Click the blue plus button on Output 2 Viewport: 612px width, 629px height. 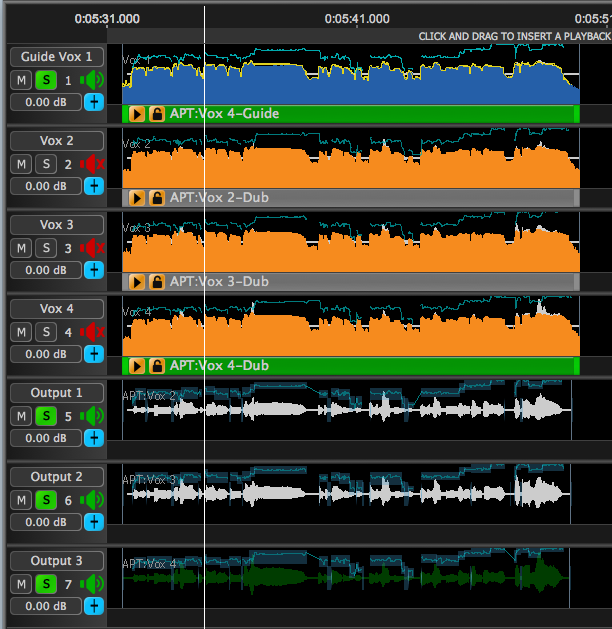coord(93,521)
